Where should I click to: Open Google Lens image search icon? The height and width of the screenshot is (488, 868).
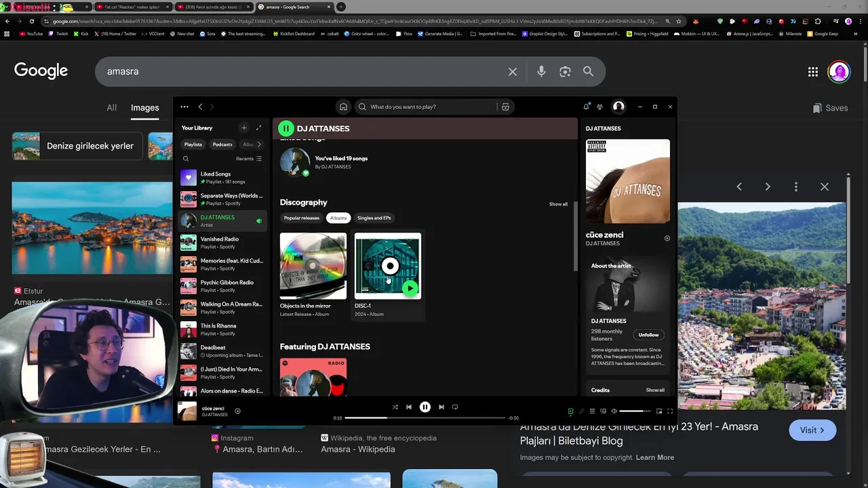565,71
